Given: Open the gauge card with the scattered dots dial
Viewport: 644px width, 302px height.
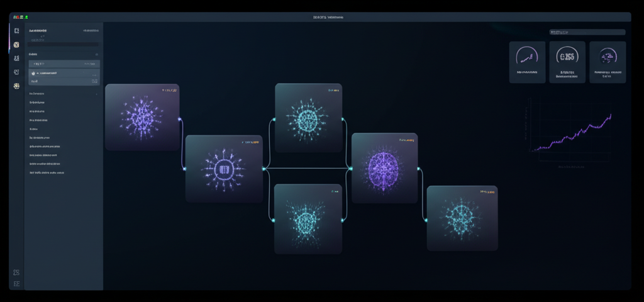Looking at the screenshot, I should pos(608,62).
